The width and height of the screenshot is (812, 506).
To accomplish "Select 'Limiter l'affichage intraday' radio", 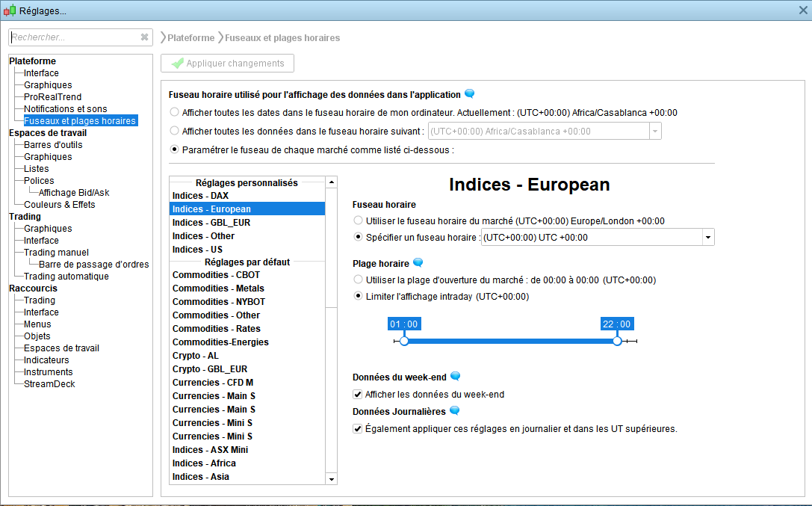I will [x=358, y=296].
